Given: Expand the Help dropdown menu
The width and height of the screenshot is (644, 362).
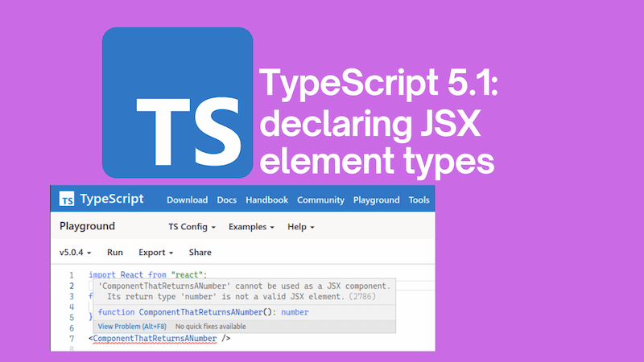Looking at the screenshot, I should (x=300, y=227).
